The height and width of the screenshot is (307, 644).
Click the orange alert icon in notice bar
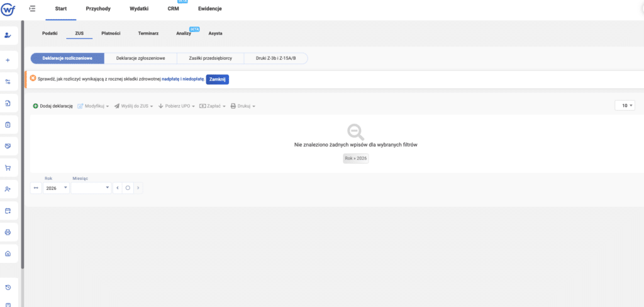(x=33, y=79)
